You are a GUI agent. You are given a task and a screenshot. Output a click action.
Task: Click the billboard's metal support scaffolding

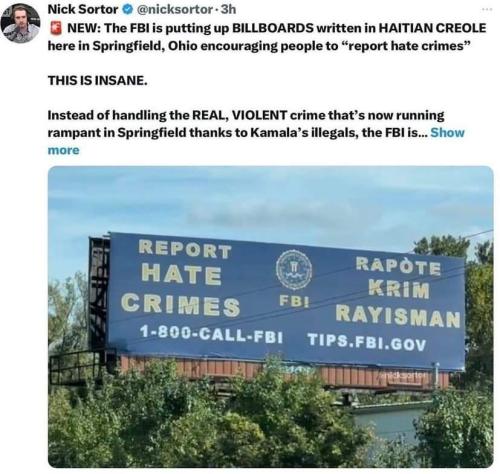[x=99, y=293]
